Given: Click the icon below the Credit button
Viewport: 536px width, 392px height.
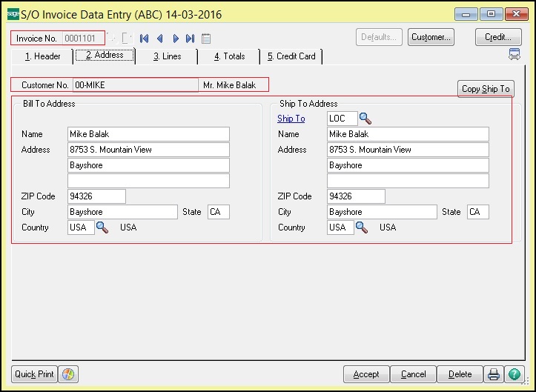Looking at the screenshot, I should (514, 55).
